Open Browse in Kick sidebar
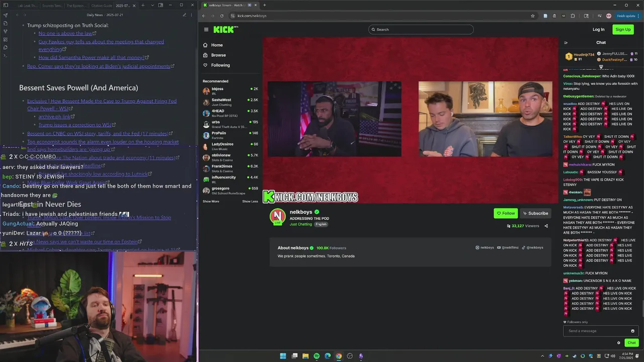 pos(218,55)
